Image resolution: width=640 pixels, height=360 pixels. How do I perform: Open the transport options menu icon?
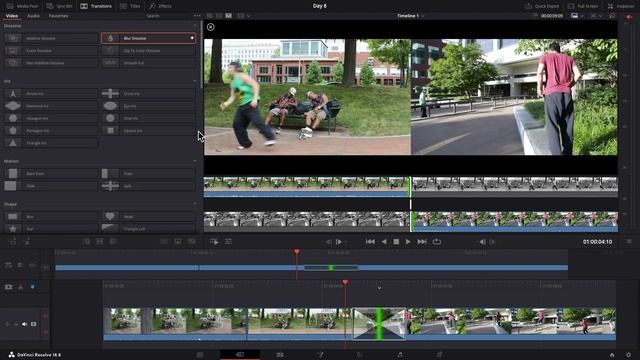click(x=629, y=242)
